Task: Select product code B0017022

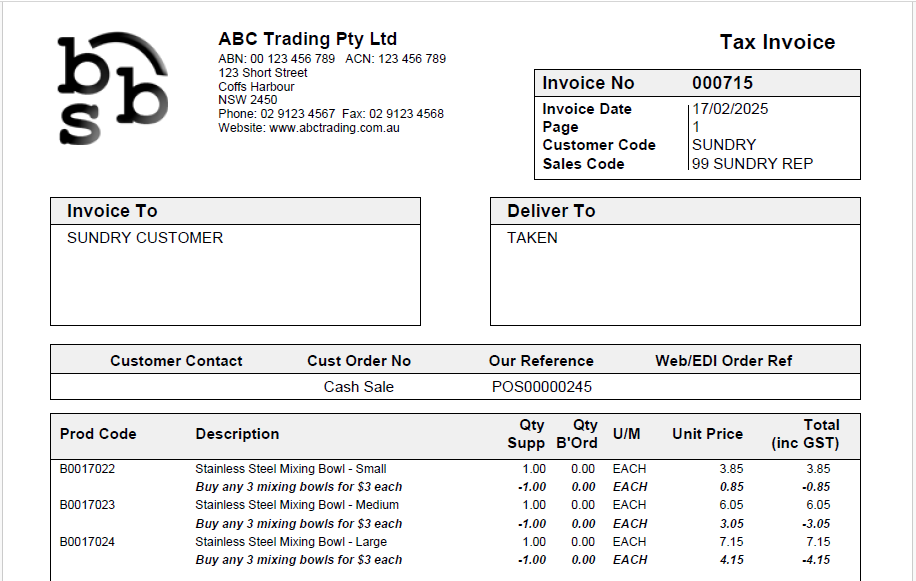Action: (x=87, y=469)
